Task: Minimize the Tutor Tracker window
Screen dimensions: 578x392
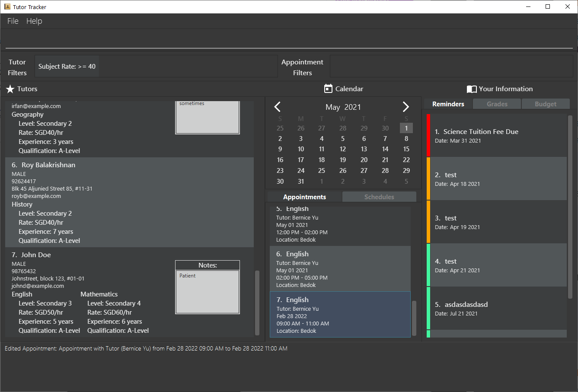Action: pos(528,6)
